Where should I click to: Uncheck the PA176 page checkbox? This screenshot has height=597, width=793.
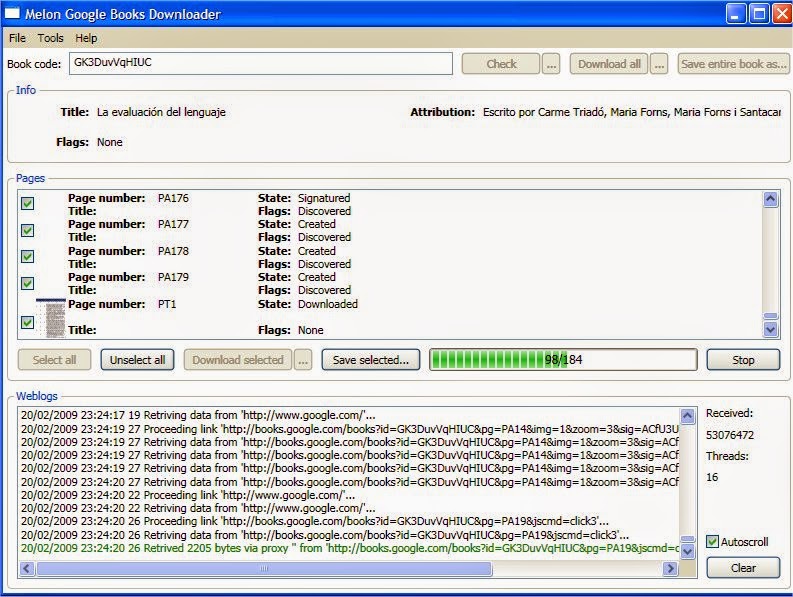(27, 203)
